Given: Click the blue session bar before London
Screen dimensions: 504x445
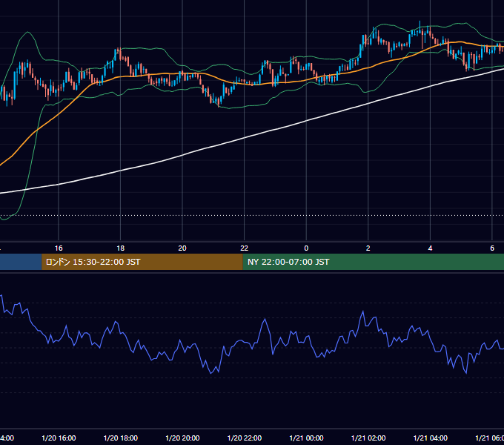Looking at the screenshot, I should pyautogui.click(x=21, y=262).
